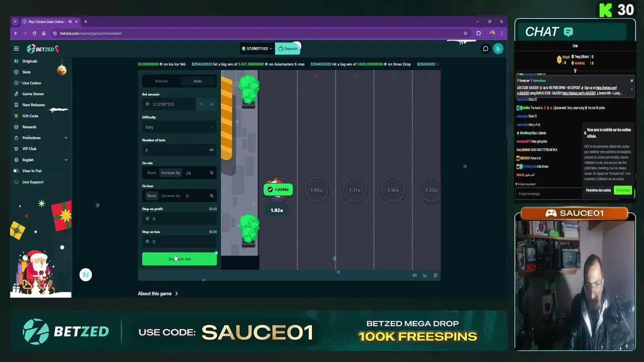Open the browser extensions puzzle icon
The height and width of the screenshot is (362, 644).
pyautogui.click(x=478, y=33)
